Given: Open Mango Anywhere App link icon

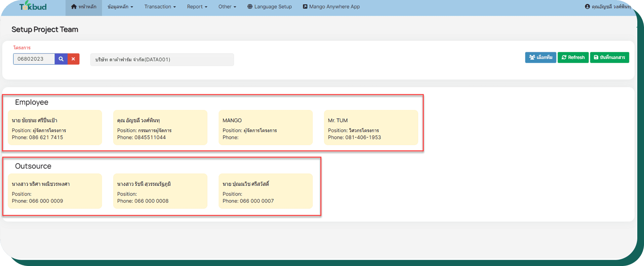Looking at the screenshot, I should coord(305,6).
